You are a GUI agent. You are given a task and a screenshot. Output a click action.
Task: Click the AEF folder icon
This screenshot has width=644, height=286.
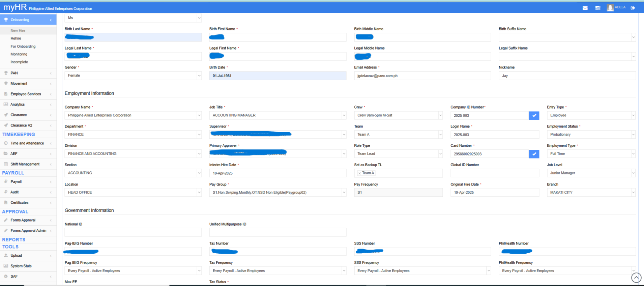[x=6, y=153]
